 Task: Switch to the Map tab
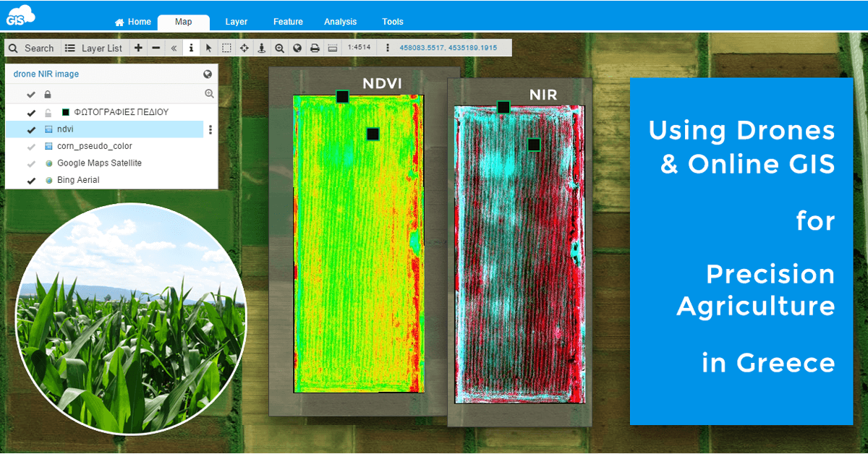point(184,22)
